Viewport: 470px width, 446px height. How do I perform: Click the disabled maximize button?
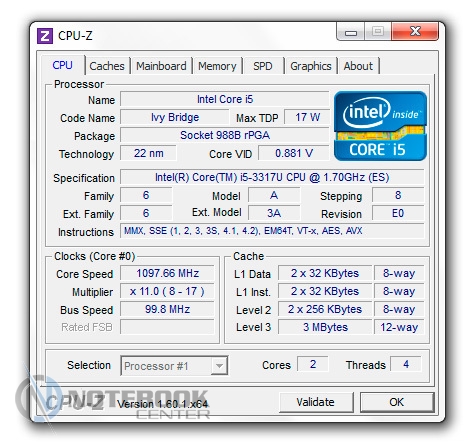378,32
